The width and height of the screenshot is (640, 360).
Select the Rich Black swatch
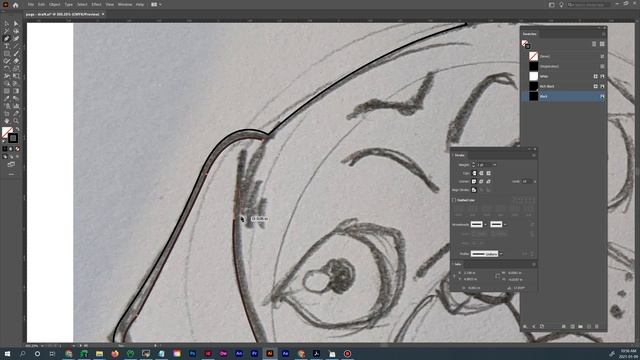563,86
